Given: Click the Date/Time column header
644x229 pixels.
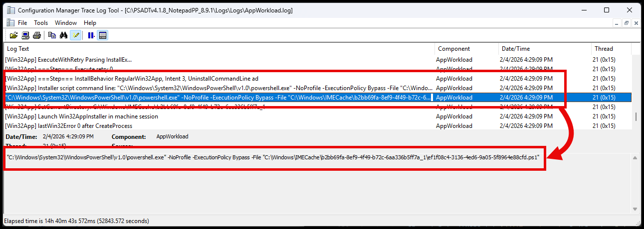Looking at the screenshot, I should [x=545, y=49].
